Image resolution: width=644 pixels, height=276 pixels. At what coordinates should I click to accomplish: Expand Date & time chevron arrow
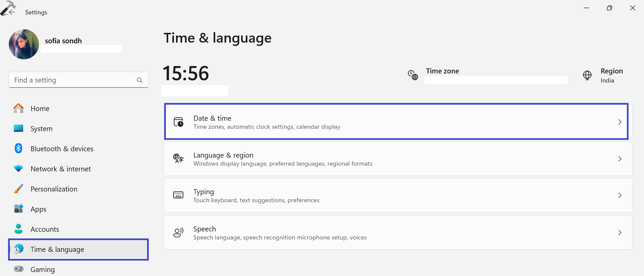coord(619,122)
